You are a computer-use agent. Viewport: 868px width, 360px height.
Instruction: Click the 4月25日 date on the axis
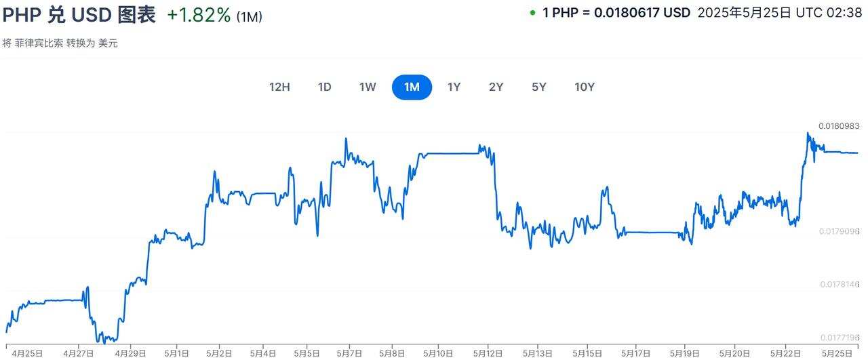coord(28,353)
